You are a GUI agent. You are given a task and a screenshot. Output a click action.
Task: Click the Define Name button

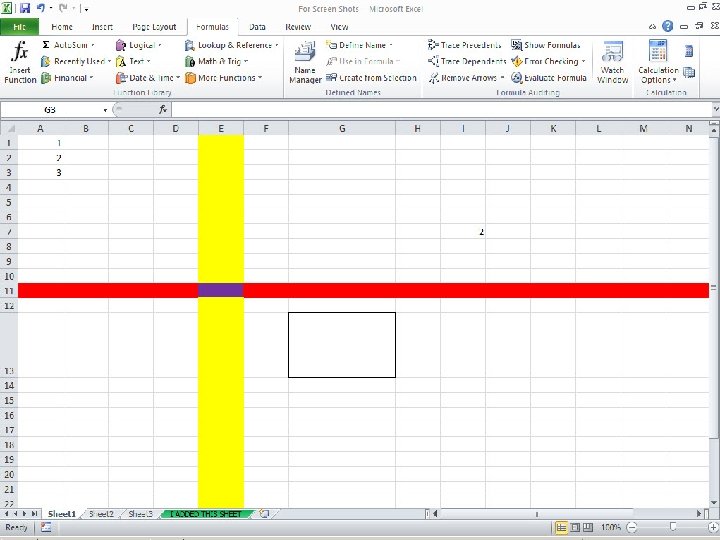[359, 45]
